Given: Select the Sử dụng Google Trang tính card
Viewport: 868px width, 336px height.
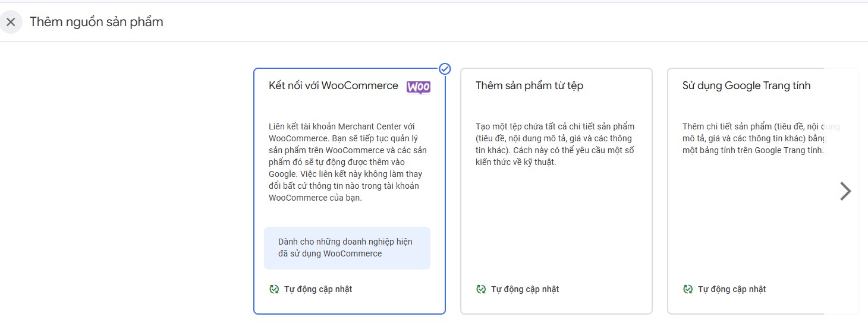Looking at the screenshot, I should tap(763, 191).
